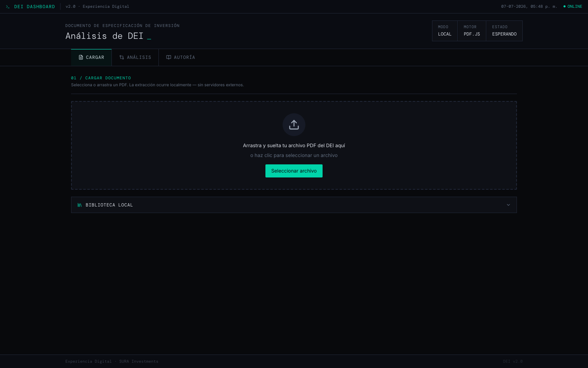Open the Biblioteca Local panel header
Screen dimensions: 588x368
[294, 205]
